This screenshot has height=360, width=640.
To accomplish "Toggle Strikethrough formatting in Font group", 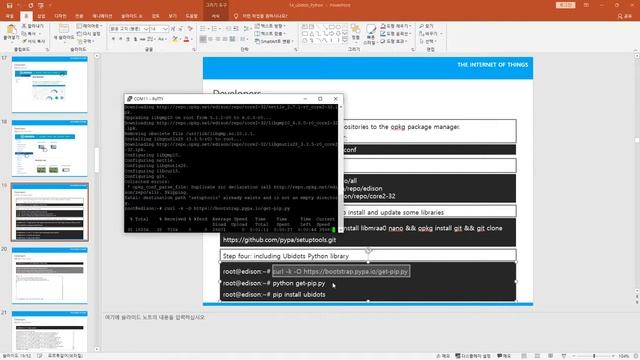I will click(x=142, y=39).
